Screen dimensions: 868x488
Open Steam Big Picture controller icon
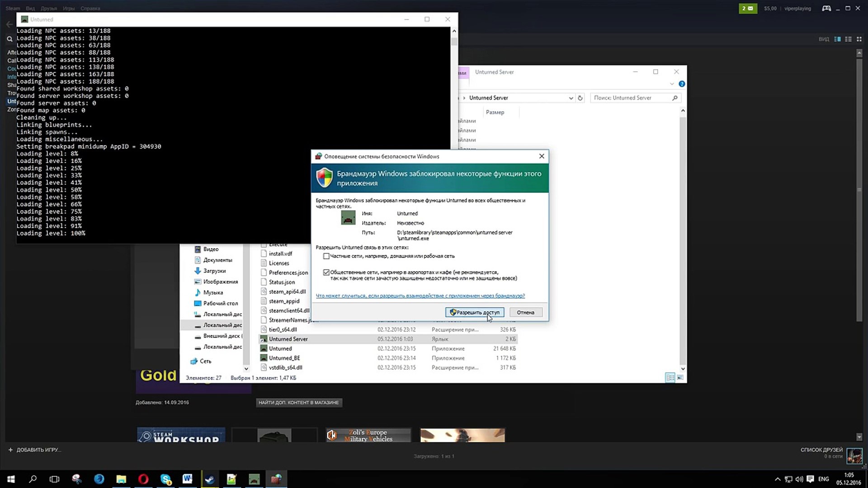coord(826,8)
